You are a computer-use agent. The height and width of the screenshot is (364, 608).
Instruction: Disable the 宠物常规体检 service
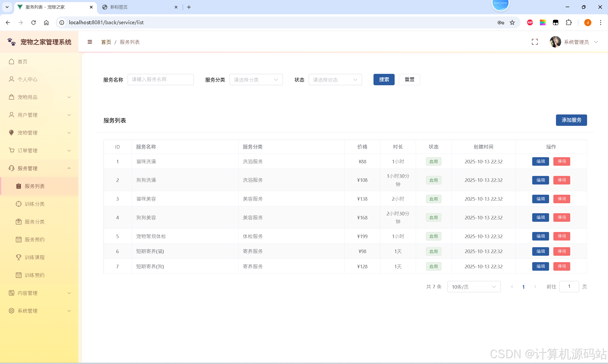pos(561,236)
